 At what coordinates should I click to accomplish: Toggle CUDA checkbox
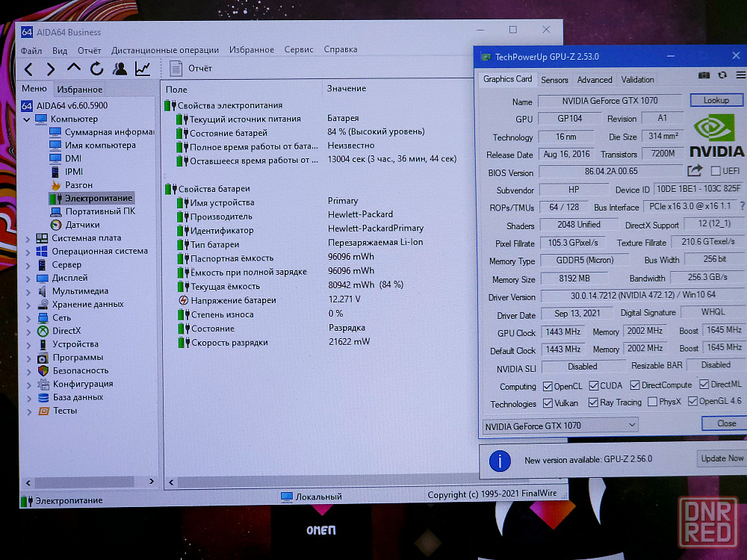[594, 385]
